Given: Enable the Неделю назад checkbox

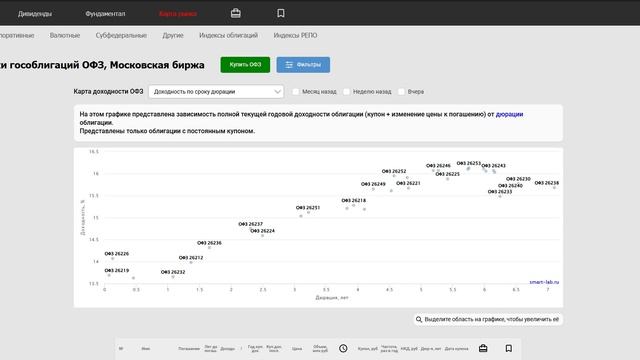Looking at the screenshot, I should [347, 91].
